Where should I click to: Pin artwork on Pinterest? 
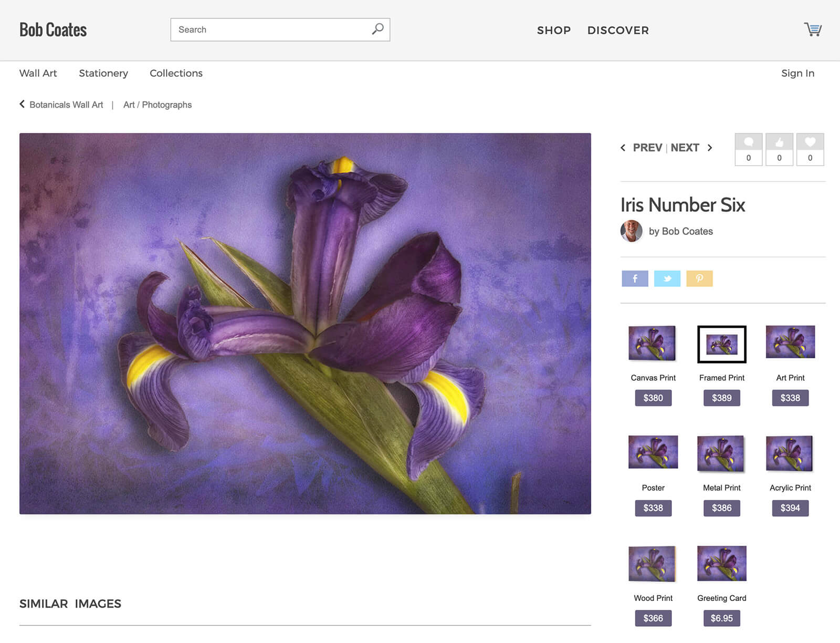(x=699, y=278)
